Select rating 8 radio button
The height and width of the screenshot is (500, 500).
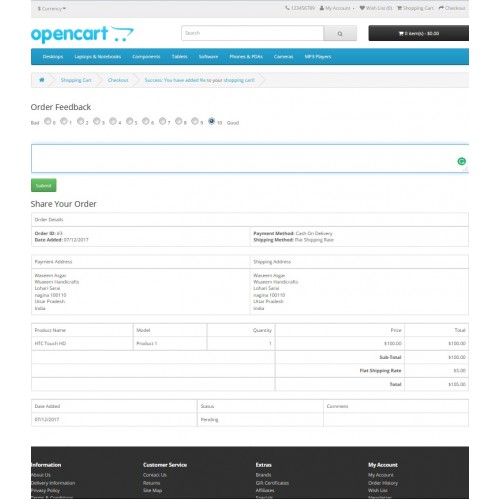tap(179, 121)
